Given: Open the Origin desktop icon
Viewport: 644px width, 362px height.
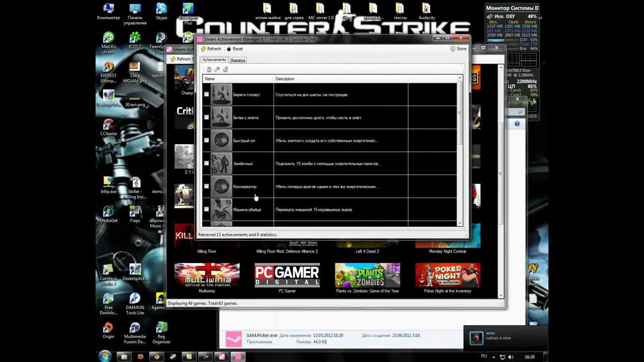Looking at the screenshot, I should point(108,331).
